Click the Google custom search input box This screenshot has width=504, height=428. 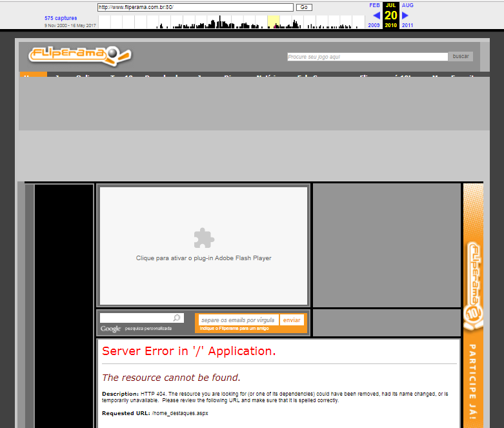142,318
